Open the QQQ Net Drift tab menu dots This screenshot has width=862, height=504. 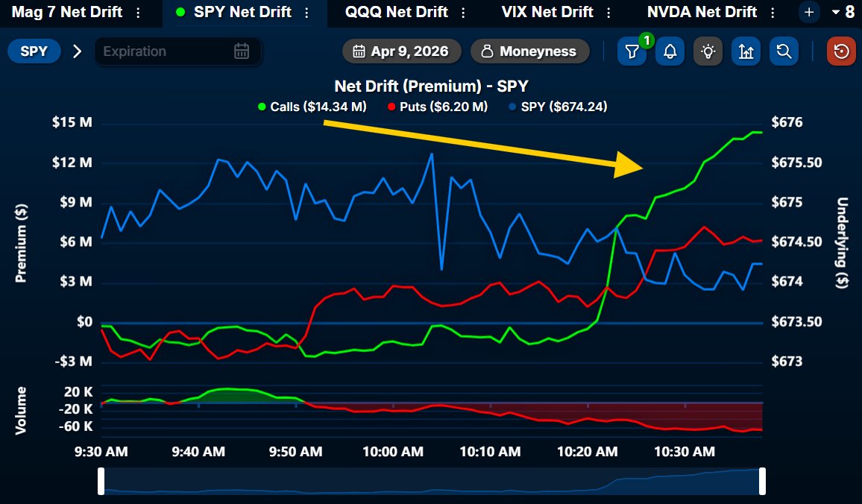tap(463, 12)
